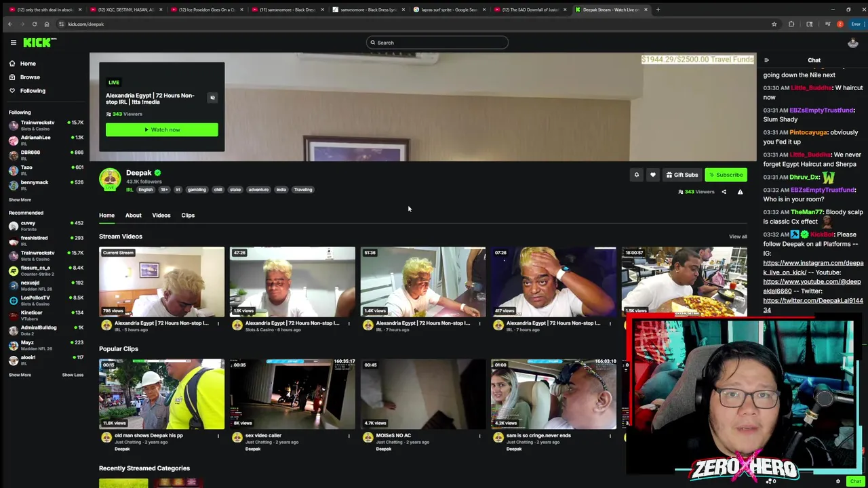Screen dimensions: 868x488
Task: Bookmark page with star icon
Action: 774,24
